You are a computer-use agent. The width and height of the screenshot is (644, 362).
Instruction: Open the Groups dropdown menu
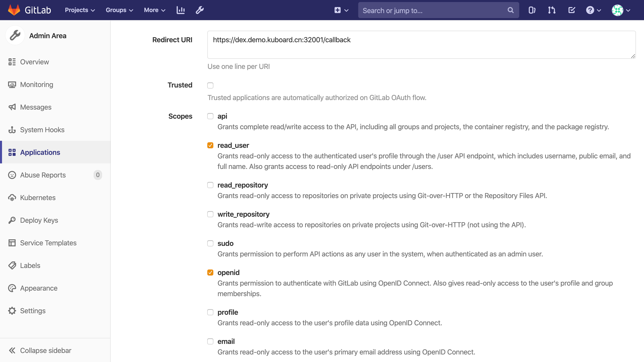click(119, 10)
